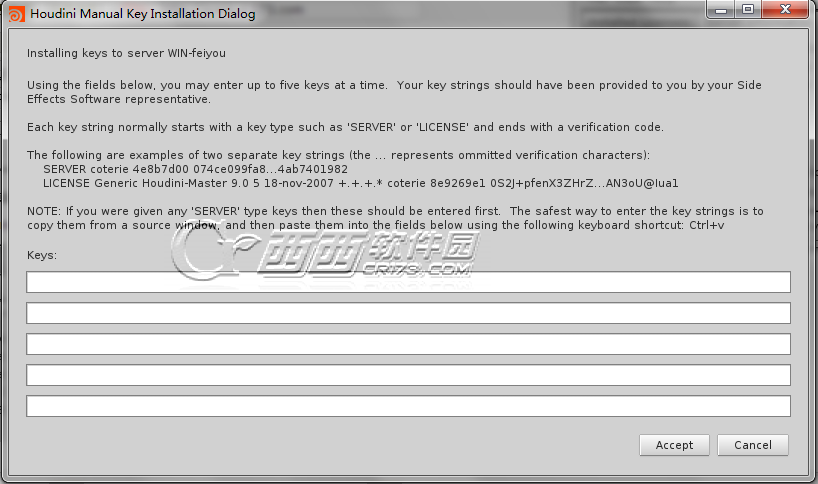This screenshot has width=818, height=484.
Task: Click the example 'SERVER coterie 4e8b7d00' key string
Action: (x=195, y=169)
